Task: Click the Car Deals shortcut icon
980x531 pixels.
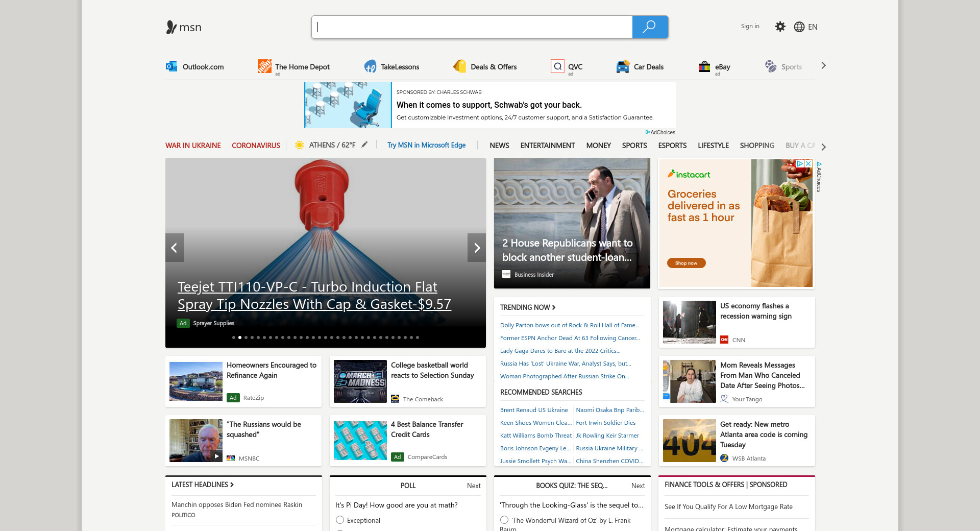Action: [x=622, y=66]
